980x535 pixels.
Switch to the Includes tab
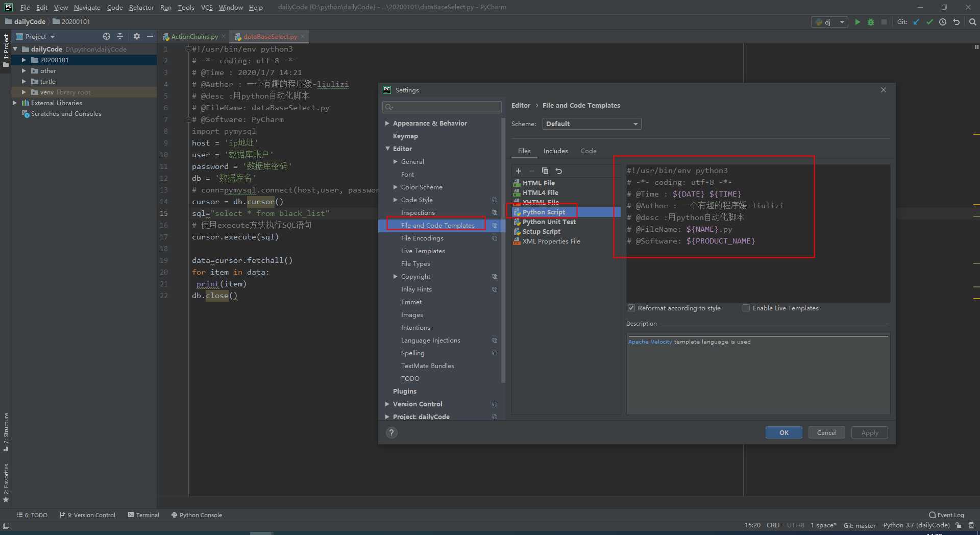click(555, 151)
